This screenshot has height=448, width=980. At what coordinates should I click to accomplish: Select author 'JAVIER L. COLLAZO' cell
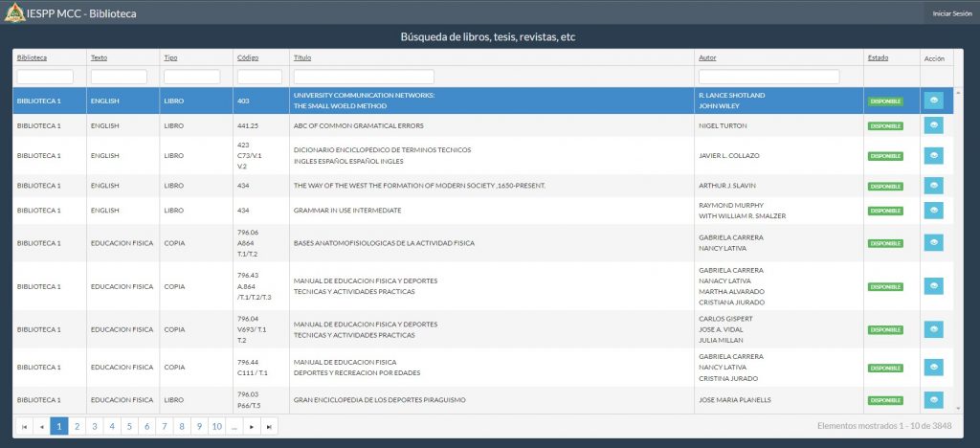729,156
